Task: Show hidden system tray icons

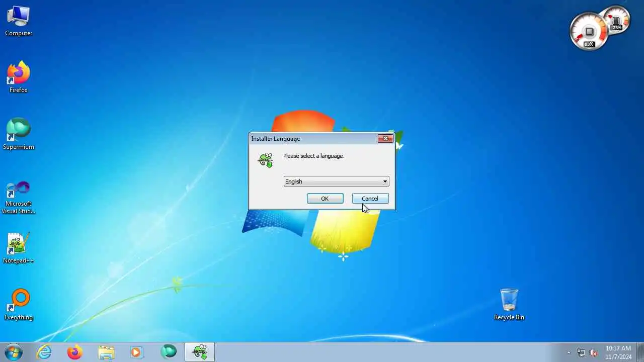Action: tap(569, 352)
